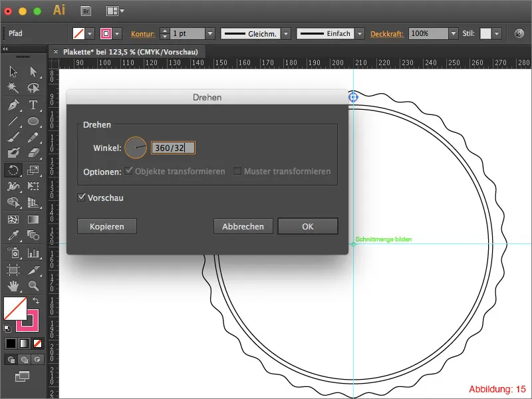Select the Pencil tool
The width and height of the screenshot is (532, 399).
33,138
